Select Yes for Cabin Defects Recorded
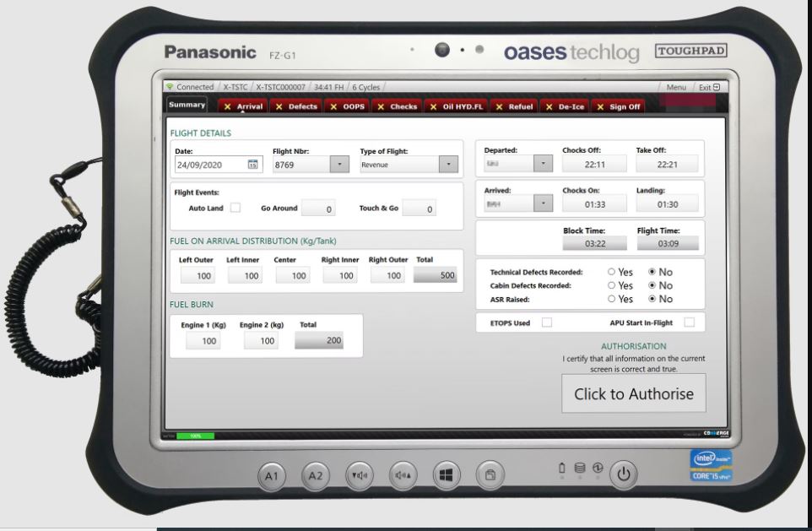Viewport: 812px width, 531px height. [612, 285]
